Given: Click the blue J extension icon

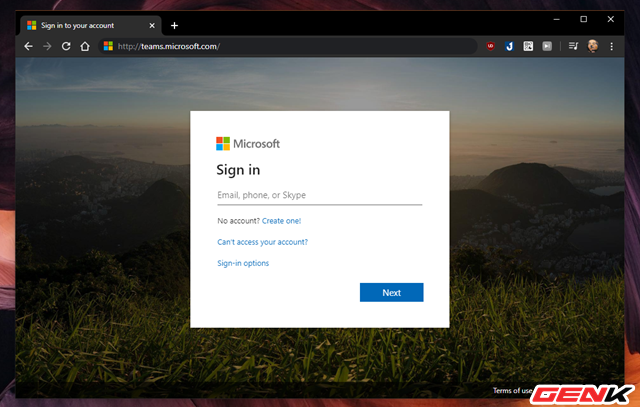Looking at the screenshot, I should pos(509,47).
